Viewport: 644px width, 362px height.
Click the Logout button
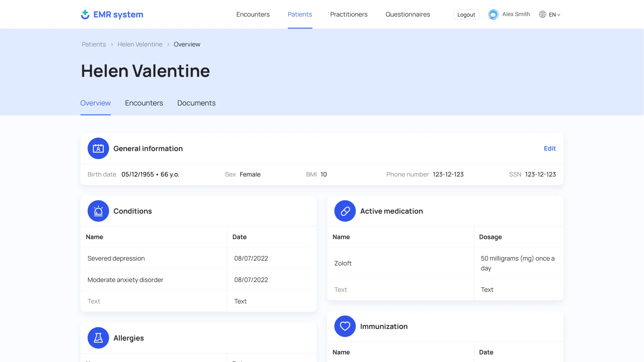point(466,14)
